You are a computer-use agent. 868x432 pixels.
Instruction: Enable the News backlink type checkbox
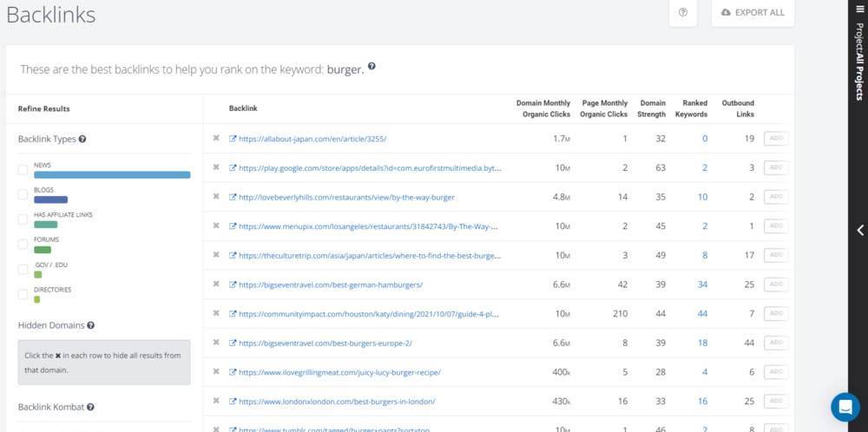[23, 170]
